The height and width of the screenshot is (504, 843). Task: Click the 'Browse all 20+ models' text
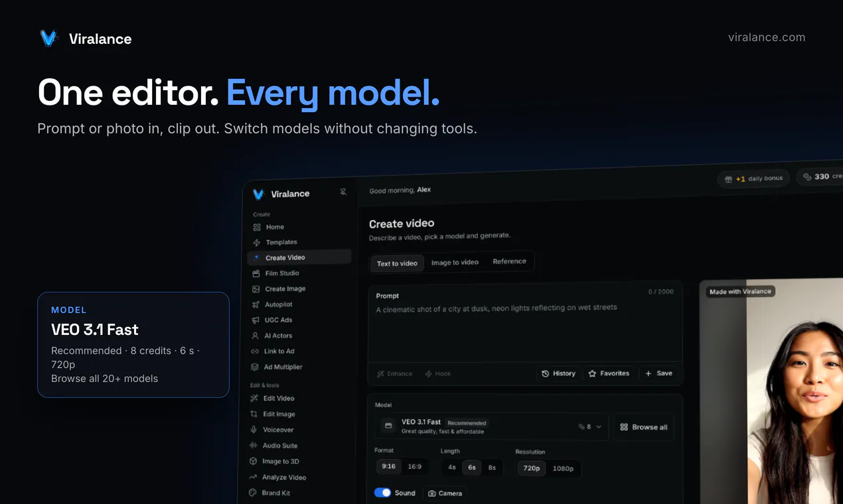105,379
